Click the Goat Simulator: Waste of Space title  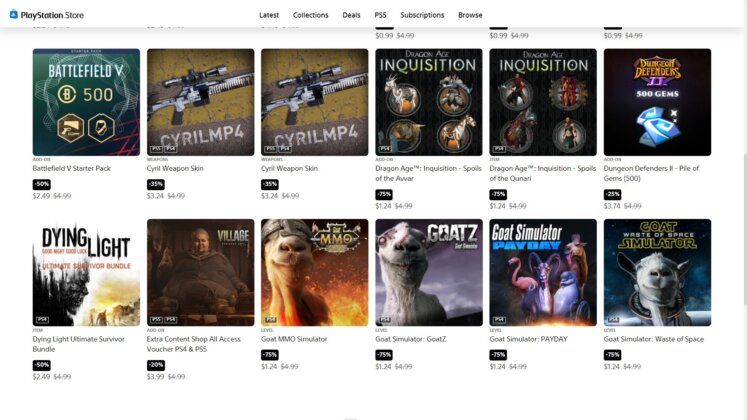click(x=654, y=339)
